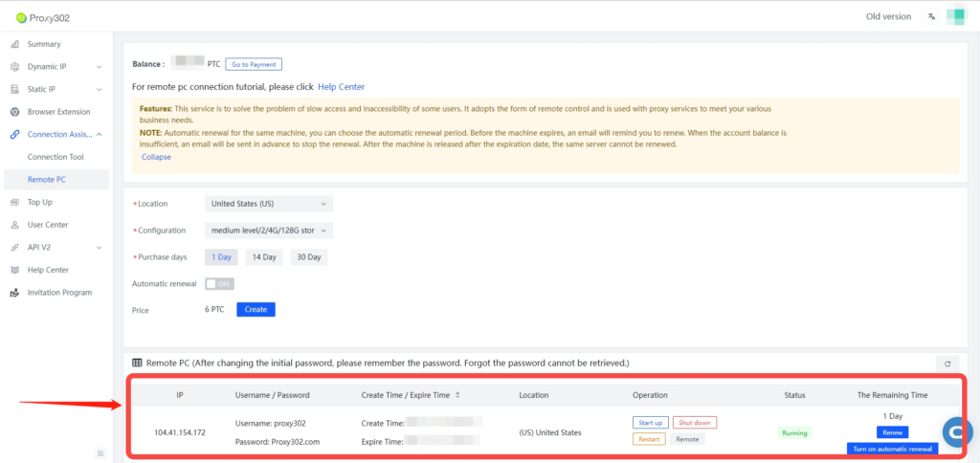980x463 pixels.
Task: Click Password: Proxy302.com text
Action: click(x=278, y=441)
